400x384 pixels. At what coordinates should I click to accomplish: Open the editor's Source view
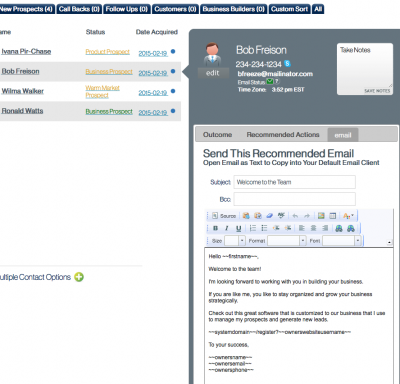[x=224, y=216]
